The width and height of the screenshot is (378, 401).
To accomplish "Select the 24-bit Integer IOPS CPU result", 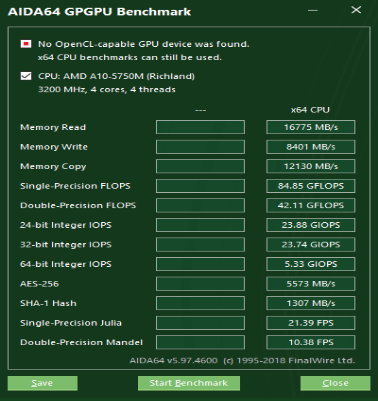I will (311, 225).
